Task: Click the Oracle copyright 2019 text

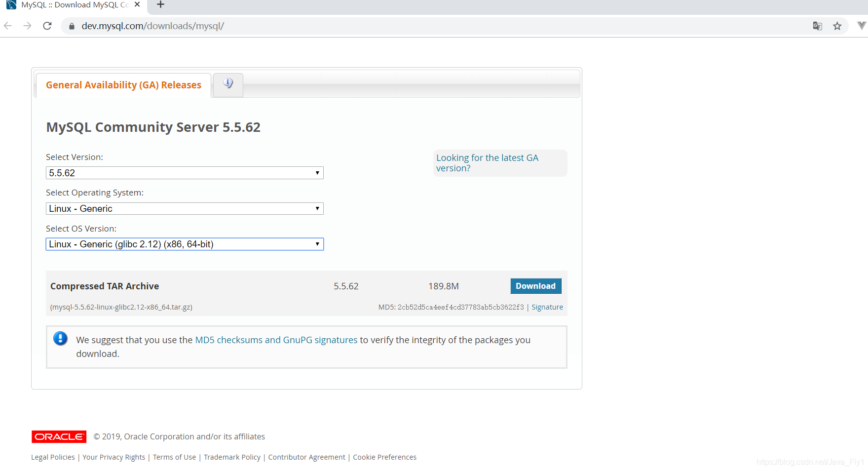Action: 179,436
